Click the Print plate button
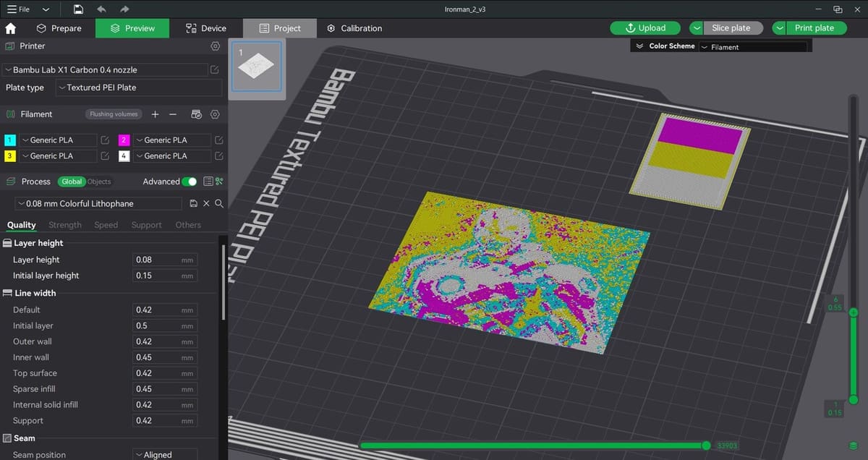 point(814,28)
